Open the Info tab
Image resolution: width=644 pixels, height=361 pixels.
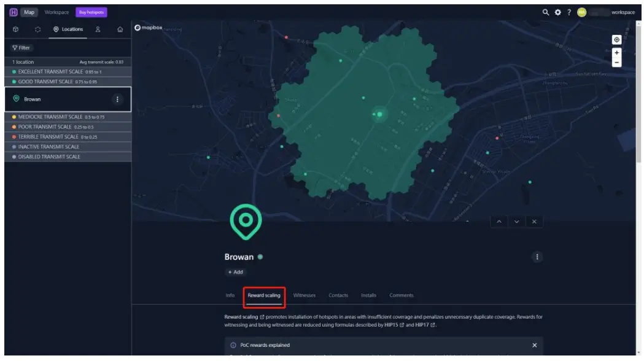coord(230,295)
